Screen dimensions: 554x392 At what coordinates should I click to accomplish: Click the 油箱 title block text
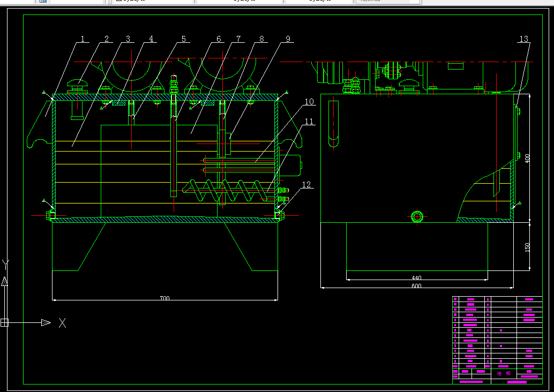(504, 373)
